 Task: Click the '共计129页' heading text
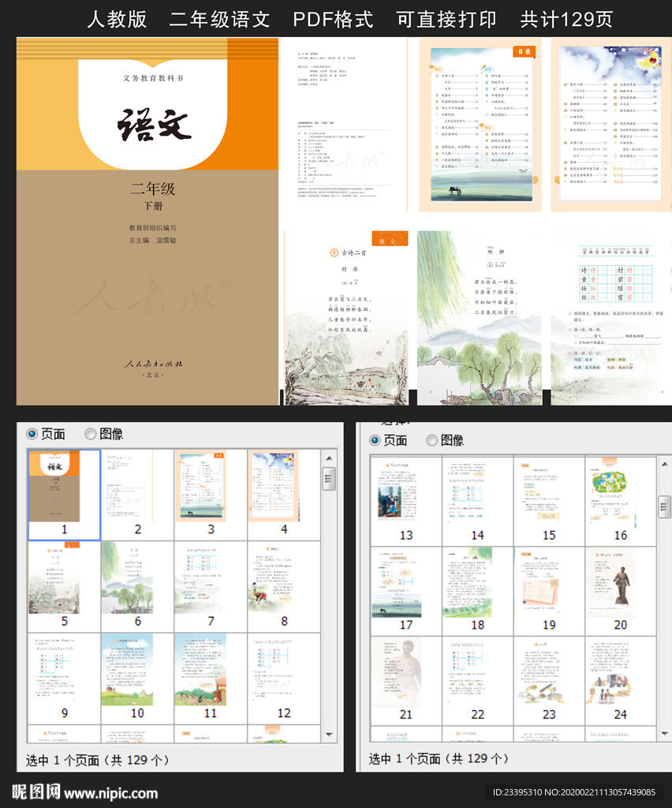pos(566,19)
